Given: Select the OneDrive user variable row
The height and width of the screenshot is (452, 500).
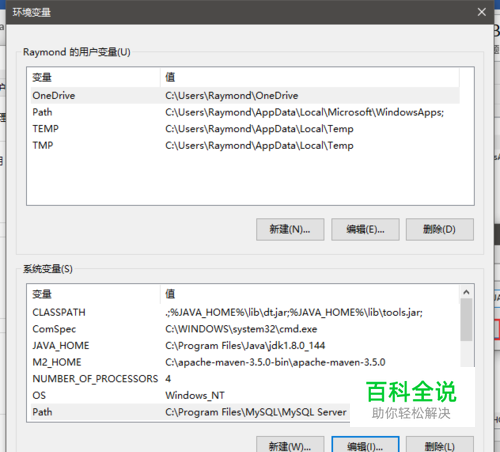Looking at the screenshot, I should [x=245, y=96].
